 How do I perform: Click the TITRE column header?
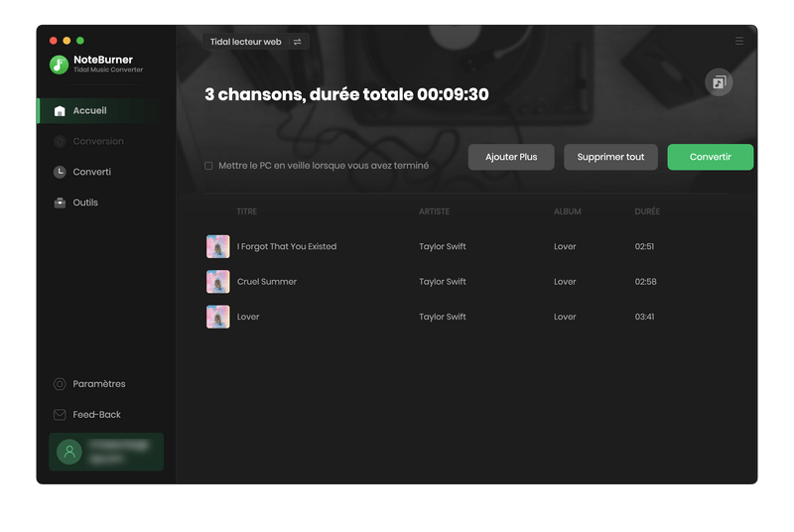pyautogui.click(x=246, y=211)
